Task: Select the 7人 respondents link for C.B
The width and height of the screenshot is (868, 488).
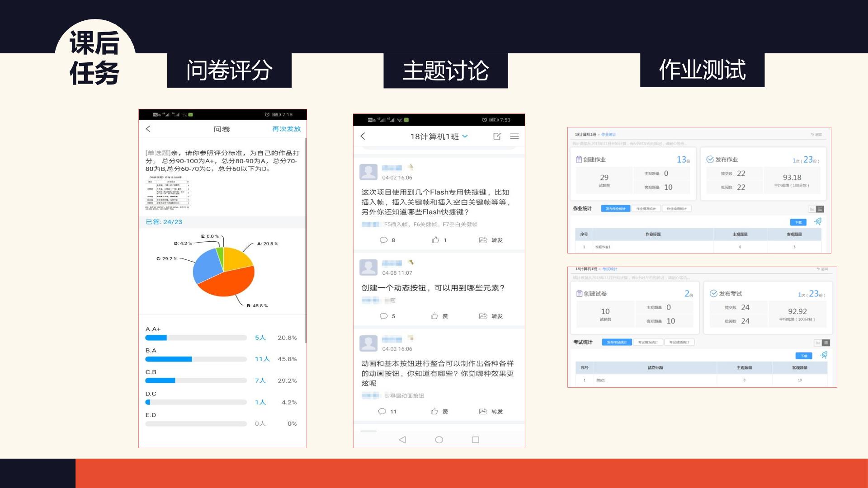Action: tap(260, 380)
